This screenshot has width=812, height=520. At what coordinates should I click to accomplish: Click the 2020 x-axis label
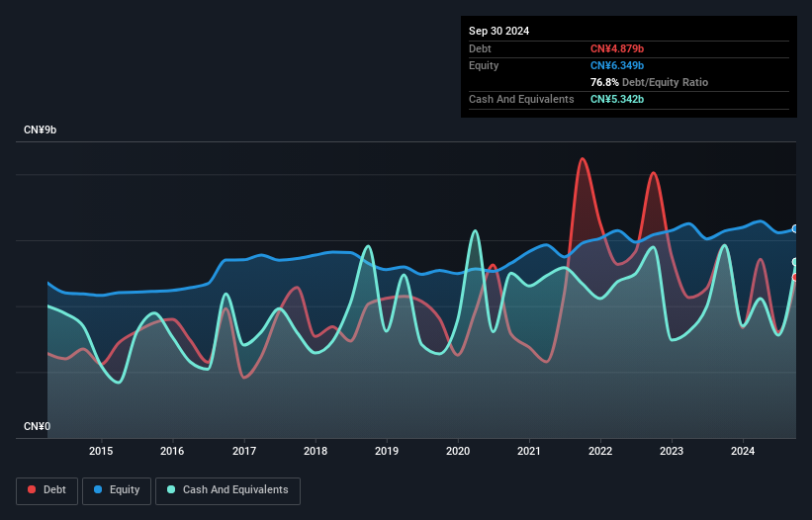pyautogui.click(x=458, y=451)
